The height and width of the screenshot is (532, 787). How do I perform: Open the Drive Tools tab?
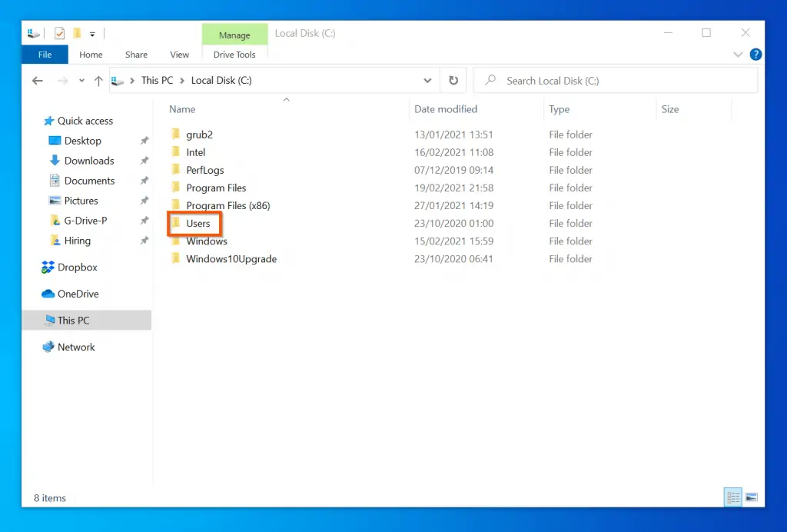[x=234, y=55]
